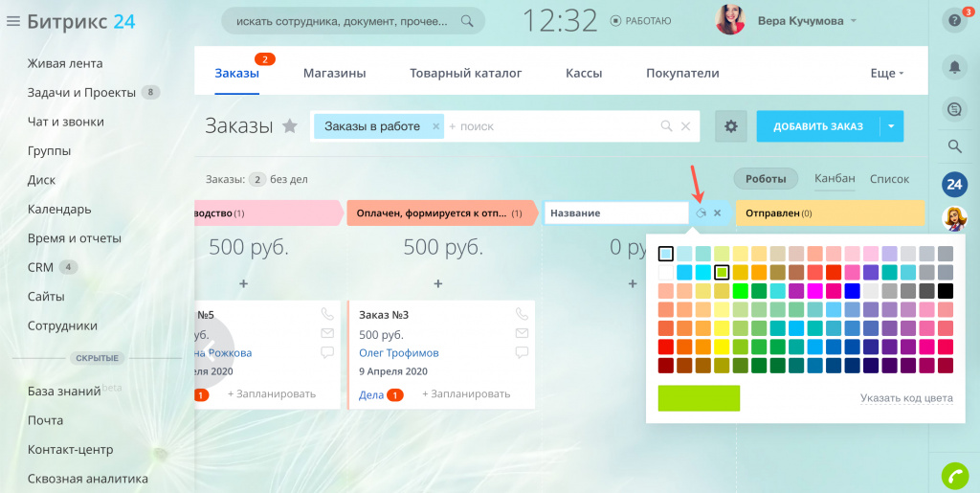Click chat bubble icon on Заказ №3 card

(x=522, y=352)
